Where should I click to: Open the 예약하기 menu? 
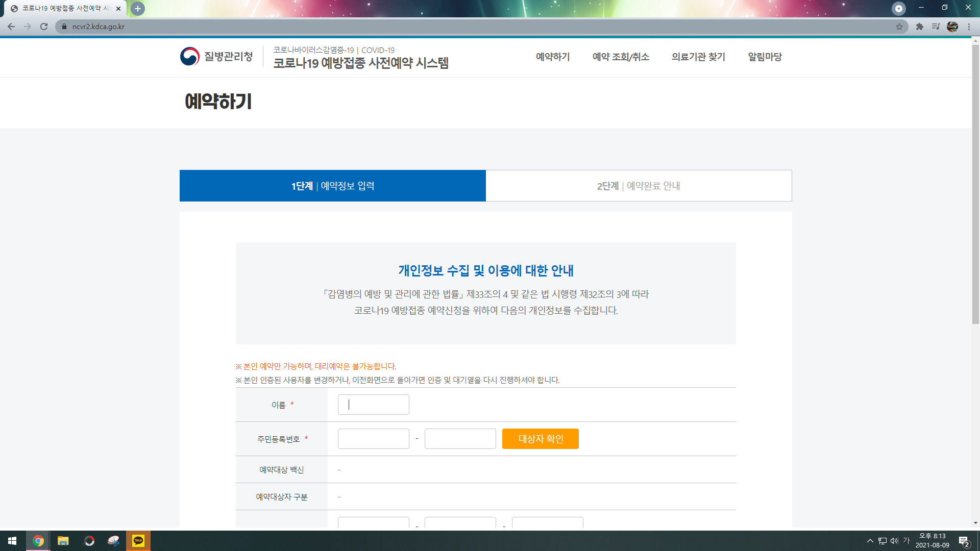pos(553,57)
